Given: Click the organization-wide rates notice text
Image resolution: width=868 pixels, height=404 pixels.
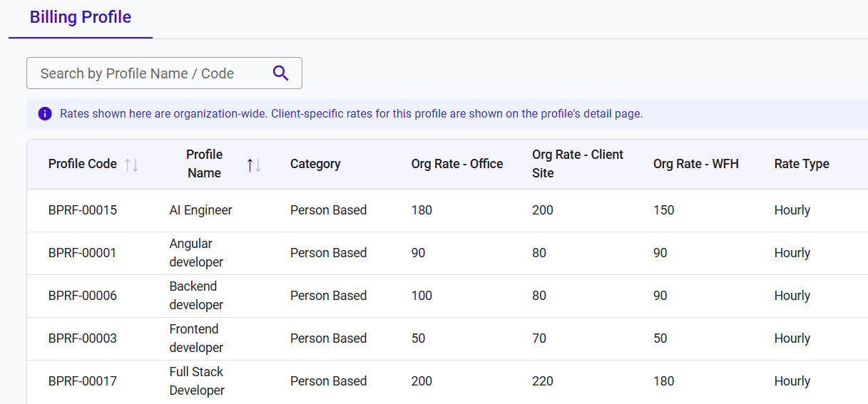Looking at the screenshot, I should coord(352,114).
